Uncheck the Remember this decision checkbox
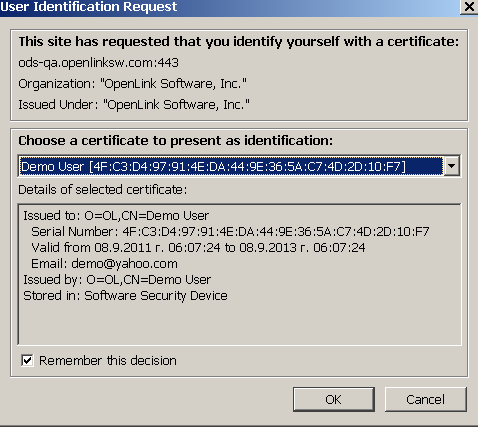 click(27, 360)
